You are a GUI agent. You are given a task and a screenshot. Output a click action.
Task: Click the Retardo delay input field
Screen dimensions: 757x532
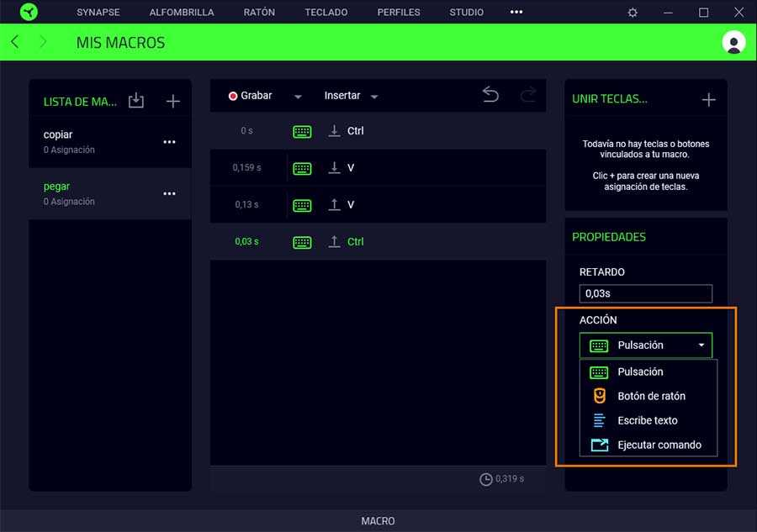tap(645, 293)
